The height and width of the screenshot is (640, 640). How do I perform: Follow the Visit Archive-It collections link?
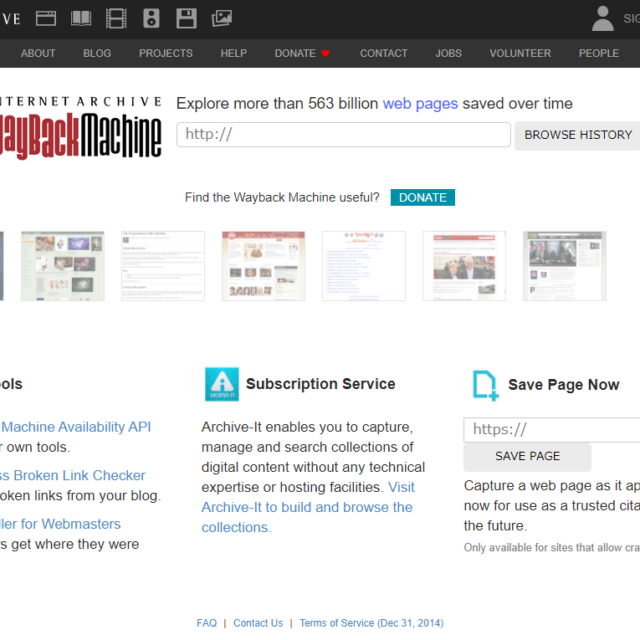308,507
